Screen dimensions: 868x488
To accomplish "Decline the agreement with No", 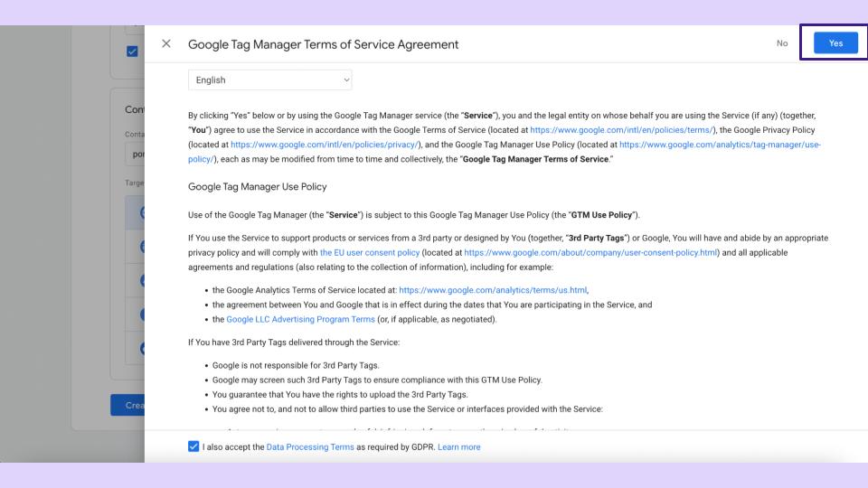I will tap(781, 43).
